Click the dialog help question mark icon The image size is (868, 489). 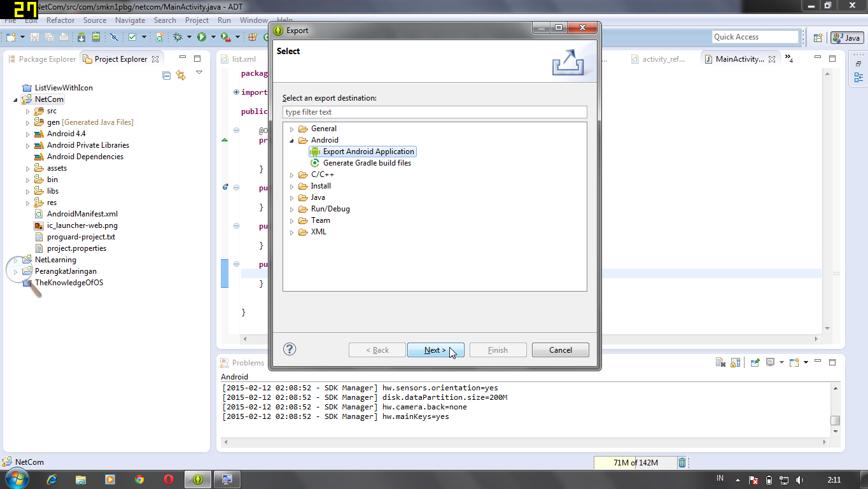[290, 349]
